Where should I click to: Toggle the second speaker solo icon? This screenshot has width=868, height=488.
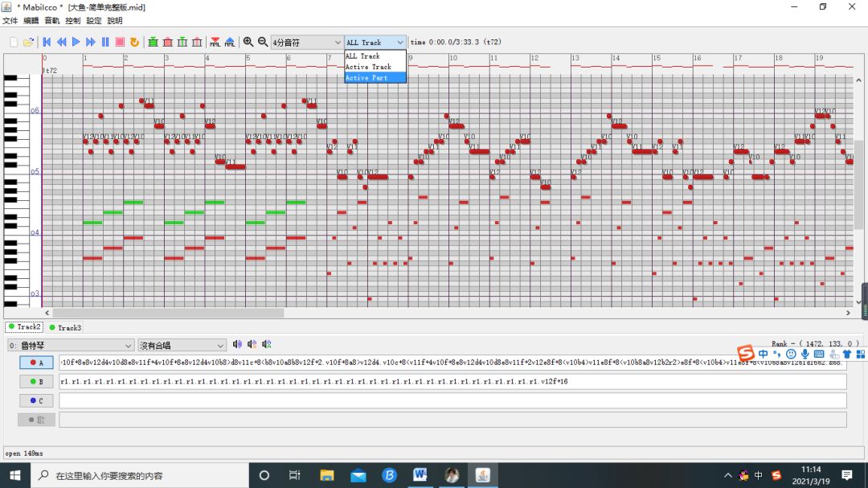click(252, 345)
